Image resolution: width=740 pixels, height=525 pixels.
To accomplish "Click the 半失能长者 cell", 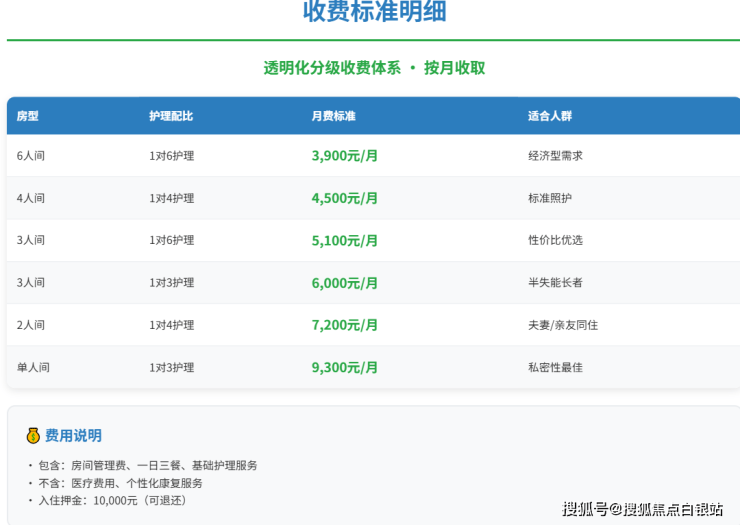I will pos(555,283).
